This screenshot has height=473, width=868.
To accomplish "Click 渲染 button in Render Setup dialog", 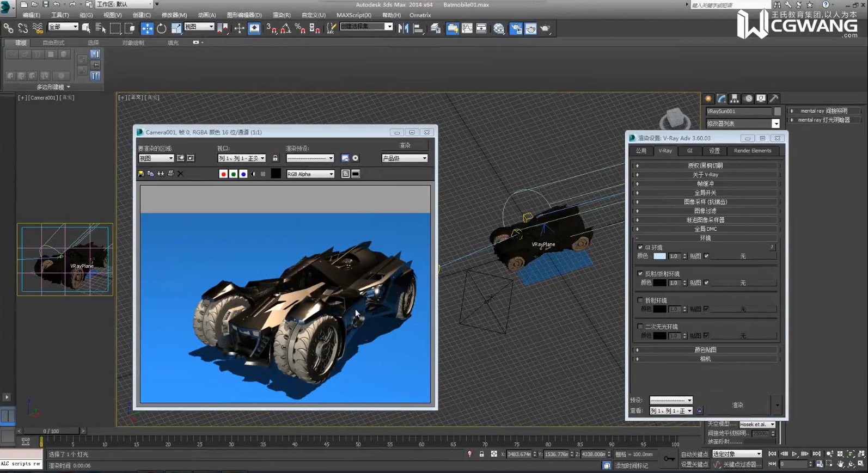I will tap(737, 405).
